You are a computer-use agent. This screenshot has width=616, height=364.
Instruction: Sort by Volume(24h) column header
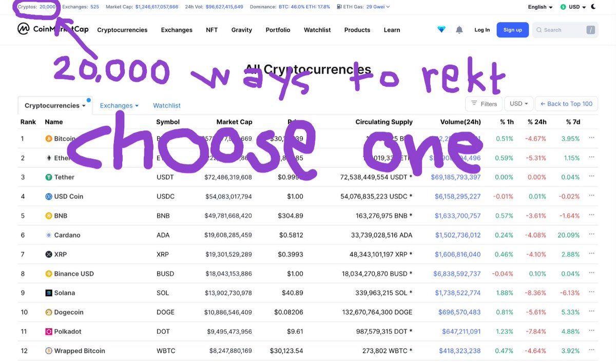tap(460, 122)
